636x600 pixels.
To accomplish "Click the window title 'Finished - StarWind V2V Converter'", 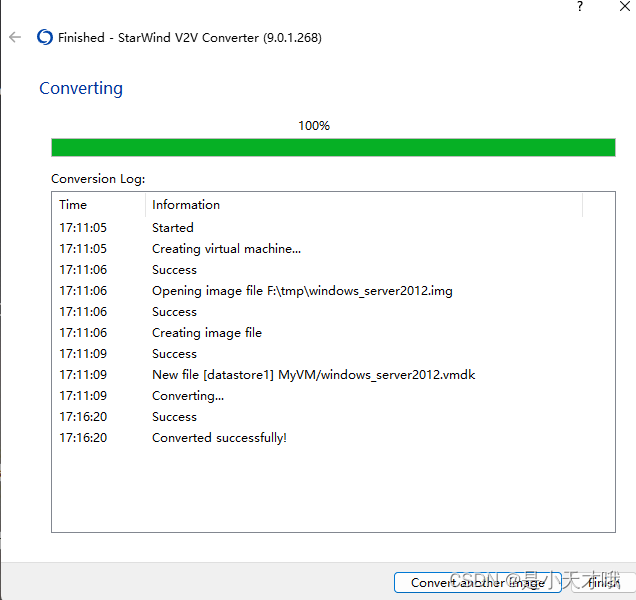I will click(190, 38).
